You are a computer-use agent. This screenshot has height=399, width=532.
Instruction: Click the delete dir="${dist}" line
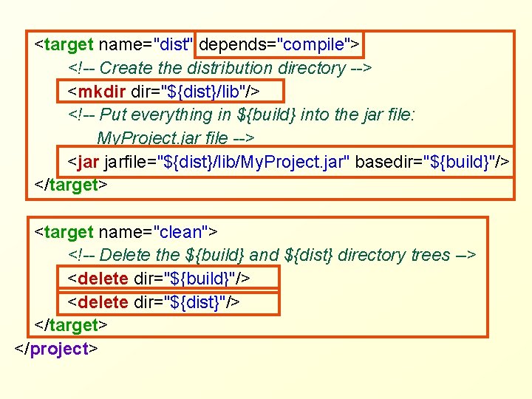[x=154, y=302]
